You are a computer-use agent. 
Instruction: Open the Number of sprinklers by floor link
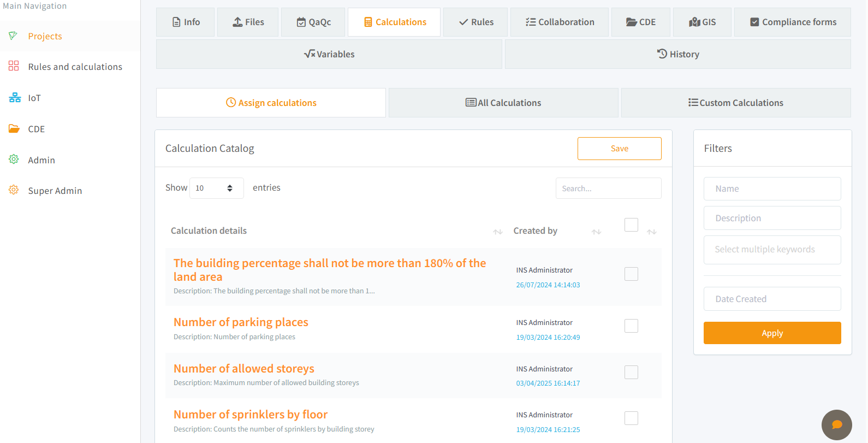pos(251,415)
